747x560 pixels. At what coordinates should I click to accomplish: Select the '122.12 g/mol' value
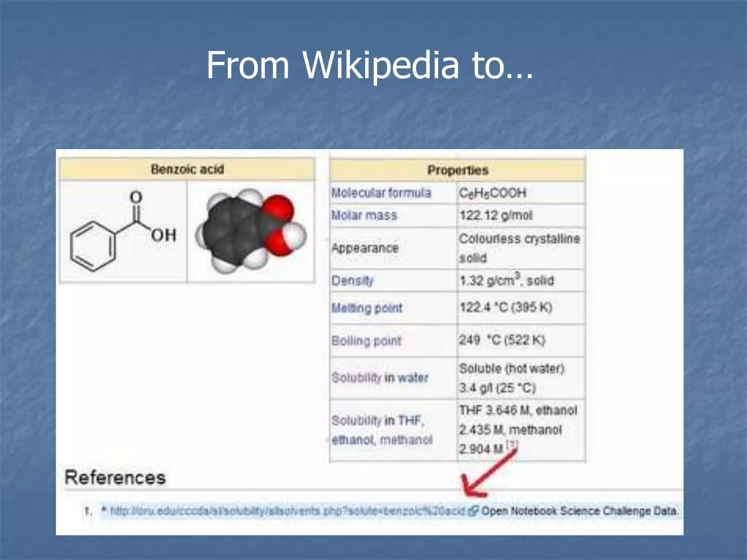[496, 215]
